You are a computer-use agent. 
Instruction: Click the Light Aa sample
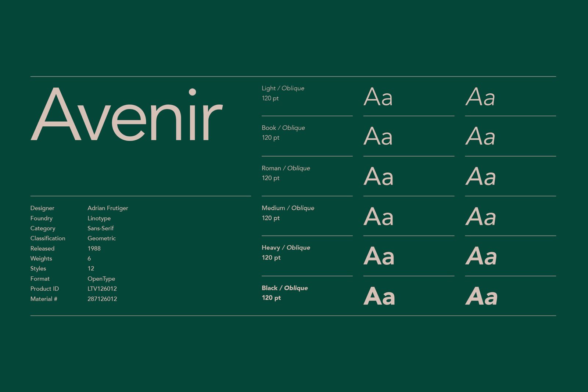click(x=379, y=97)
